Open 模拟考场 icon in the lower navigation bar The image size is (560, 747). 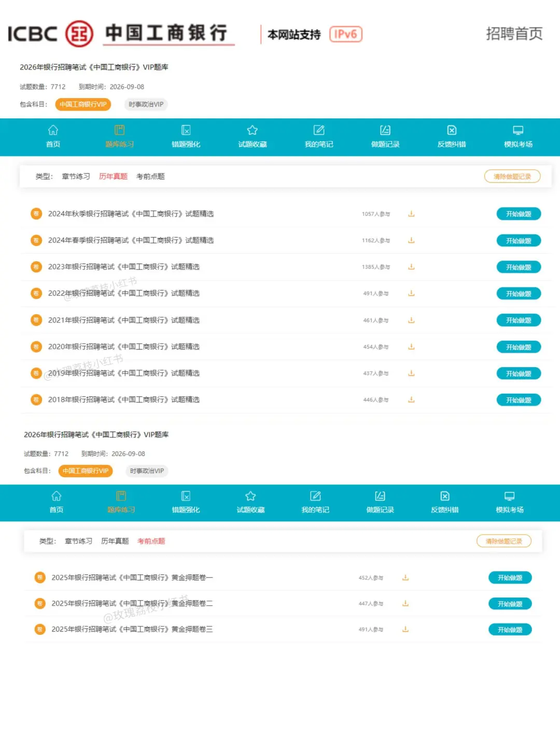[510, 496]
